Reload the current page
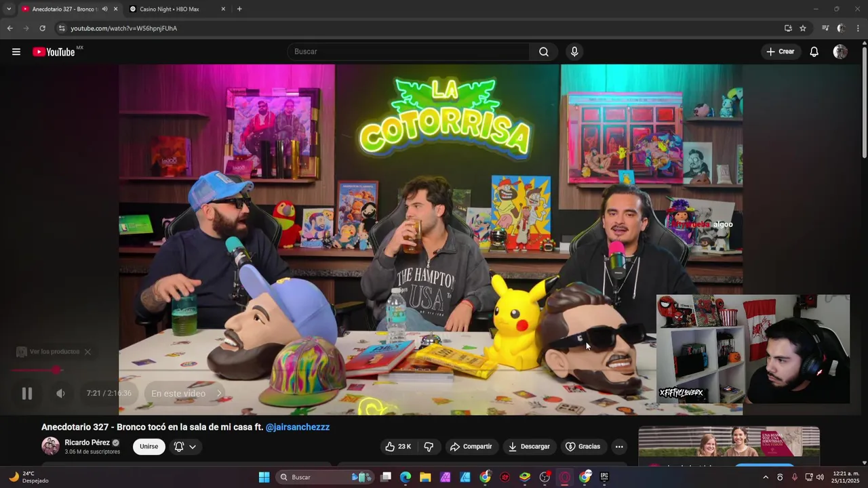This screenshot has width=868, height=488. click(42, 28)
